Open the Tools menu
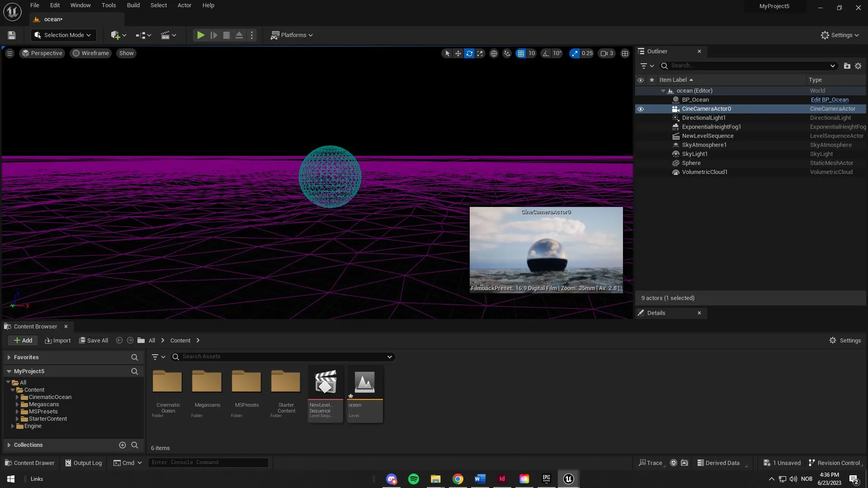Image resolution: width=868 pixels, height=488 pixels. pyautogui.click(x=108, y=5)
